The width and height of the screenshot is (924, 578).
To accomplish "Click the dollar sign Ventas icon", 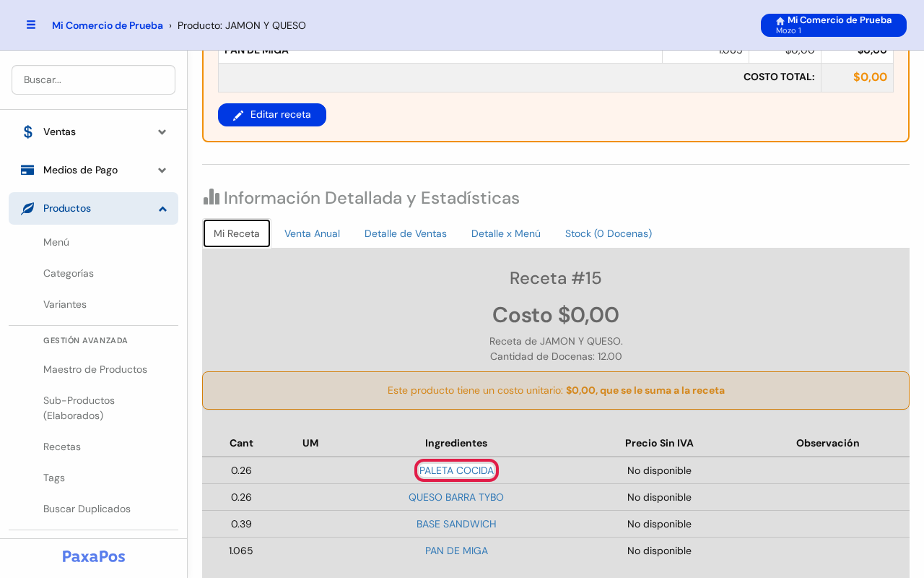I will click(x=28, y=131).
